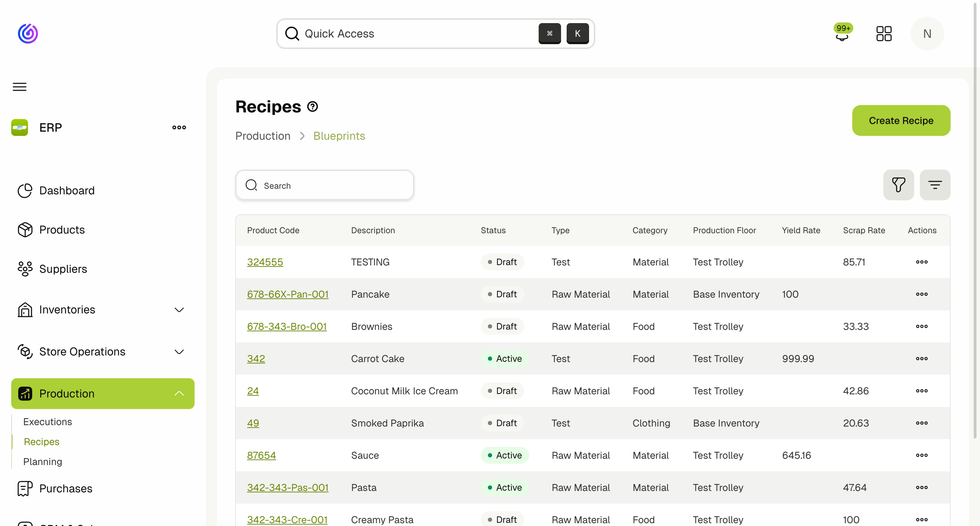
Task: Switch to Executions under Production
Action: click(x=47, y=422)
